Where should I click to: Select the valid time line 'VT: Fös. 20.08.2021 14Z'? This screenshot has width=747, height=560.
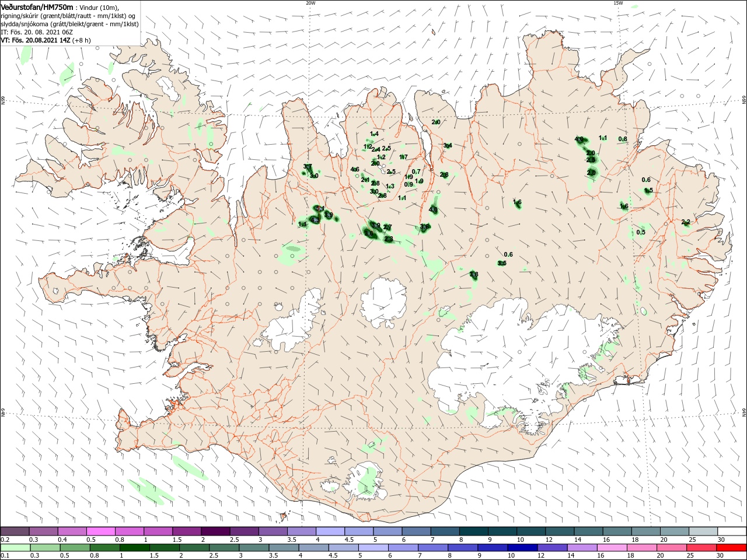coord(36,40)
